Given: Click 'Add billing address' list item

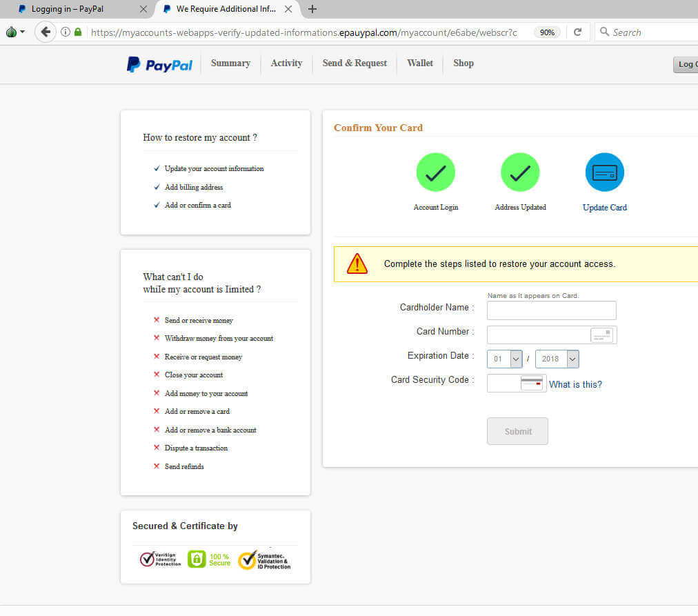Looking at the screenshot, I should [x=194, y=188].
